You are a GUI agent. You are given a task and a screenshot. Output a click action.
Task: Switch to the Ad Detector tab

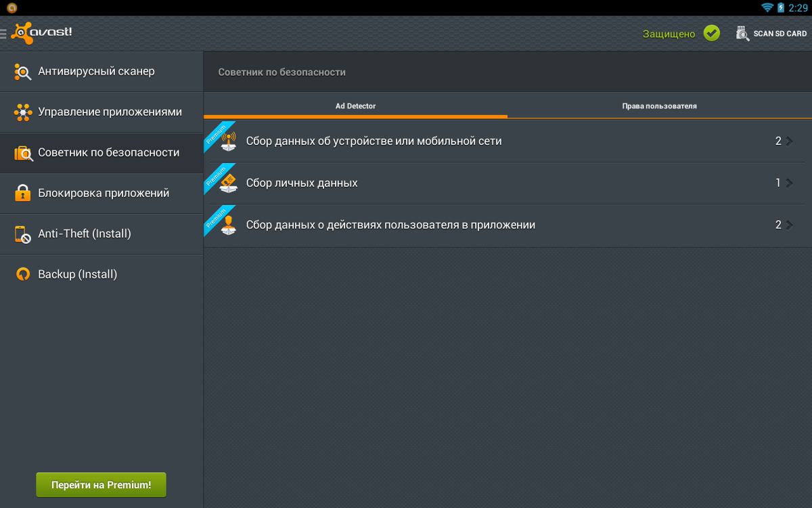pos(355,106)
